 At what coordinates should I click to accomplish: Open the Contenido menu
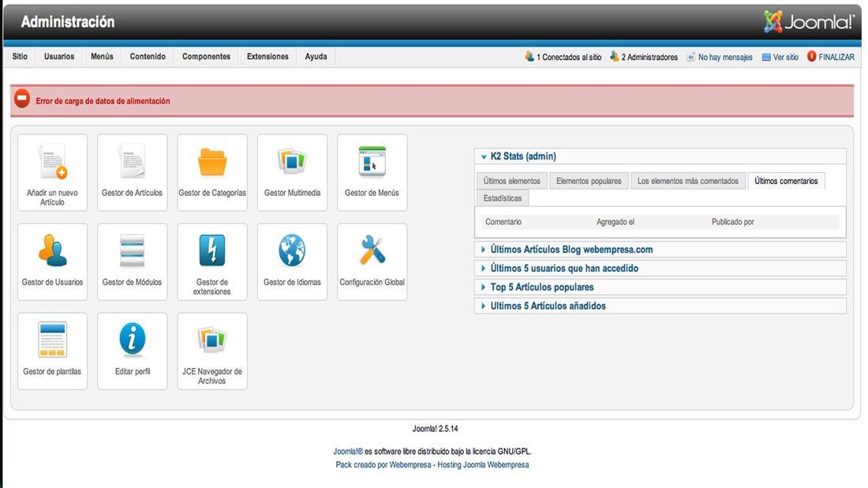[x=148, y=57]
